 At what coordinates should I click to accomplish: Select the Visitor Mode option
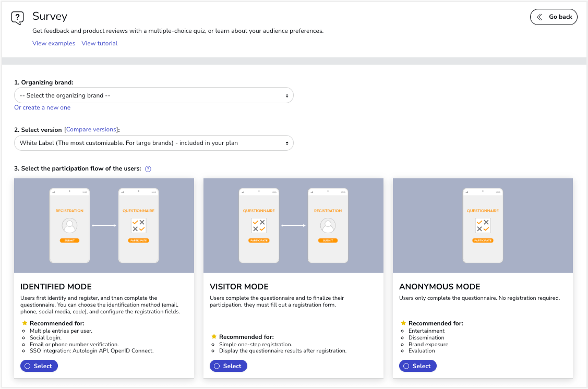tap(229, 366)
